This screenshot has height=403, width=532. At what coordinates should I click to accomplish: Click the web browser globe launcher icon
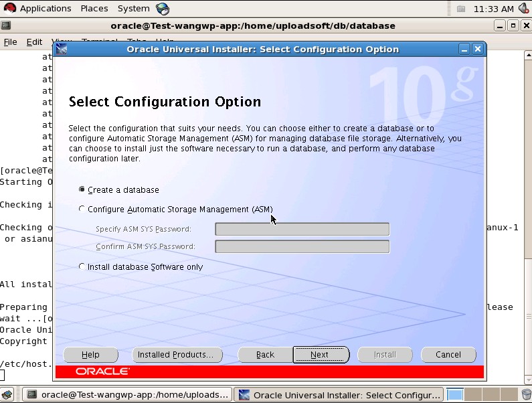(163, 9)
